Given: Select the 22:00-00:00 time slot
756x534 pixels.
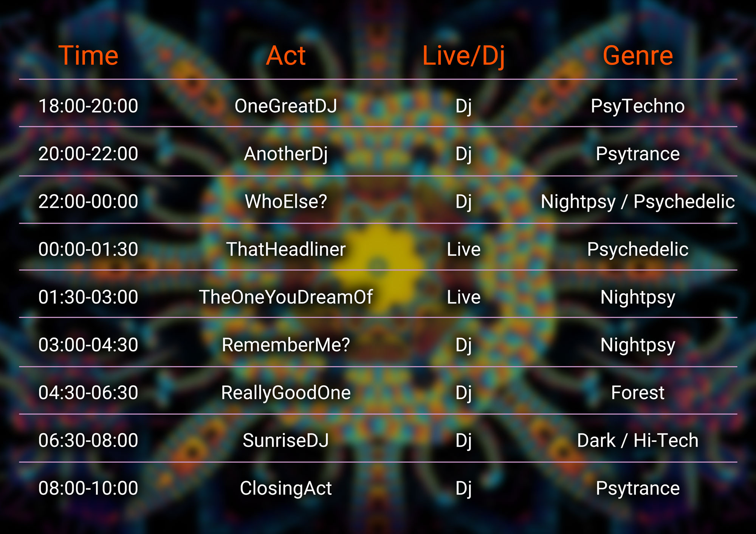Looking at the screenshot, I should point(88,202).
